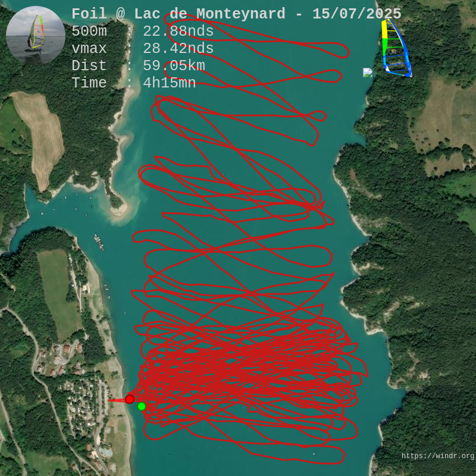
Task: Select the red track end marker
Action: click(x=130, y=399)
